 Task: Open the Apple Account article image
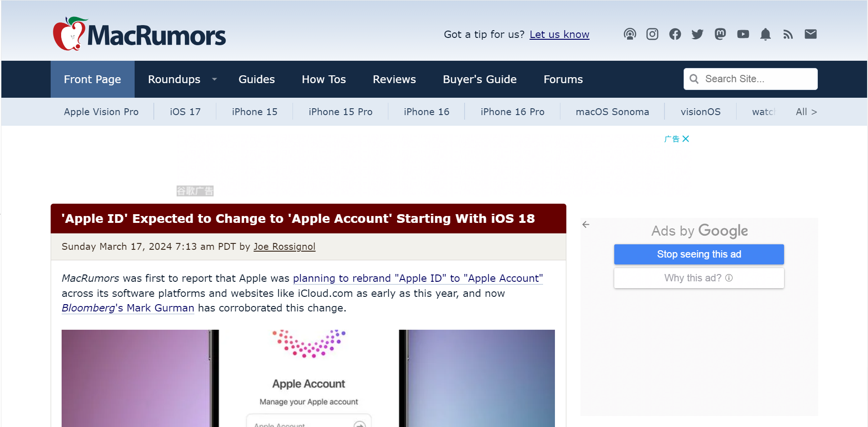308,378
